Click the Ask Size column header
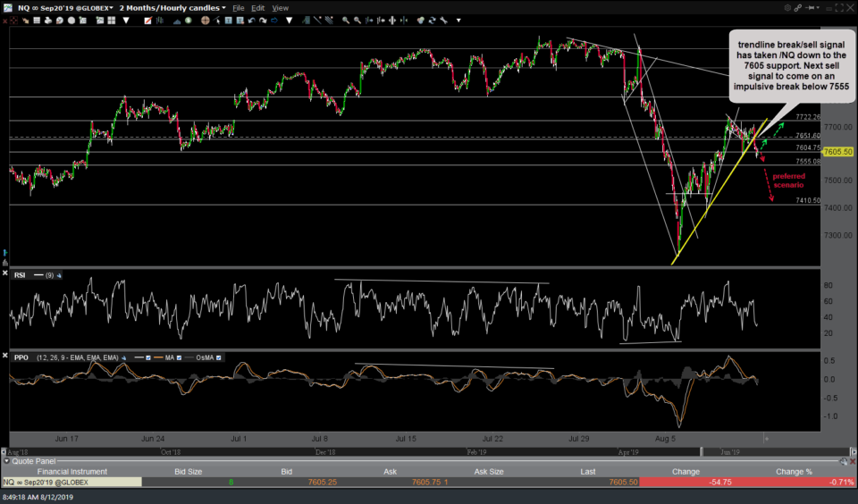This screenshot has height=504, width=858. click(x=489, y=471)
